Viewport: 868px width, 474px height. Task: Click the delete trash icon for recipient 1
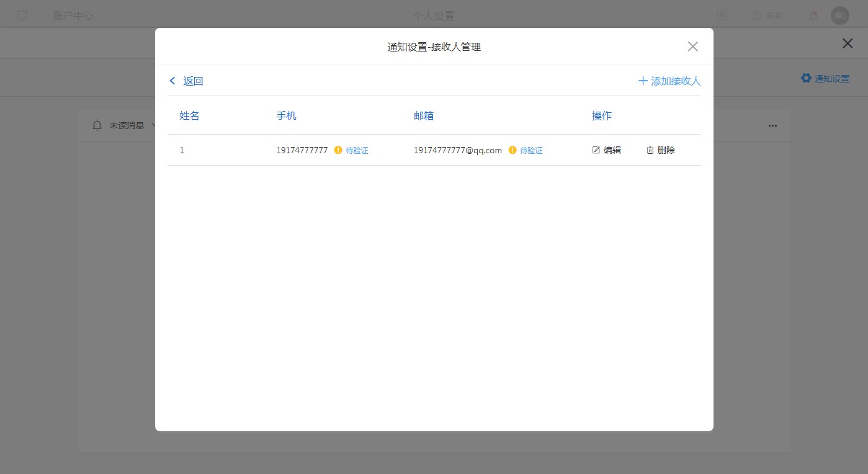[650, 150]
